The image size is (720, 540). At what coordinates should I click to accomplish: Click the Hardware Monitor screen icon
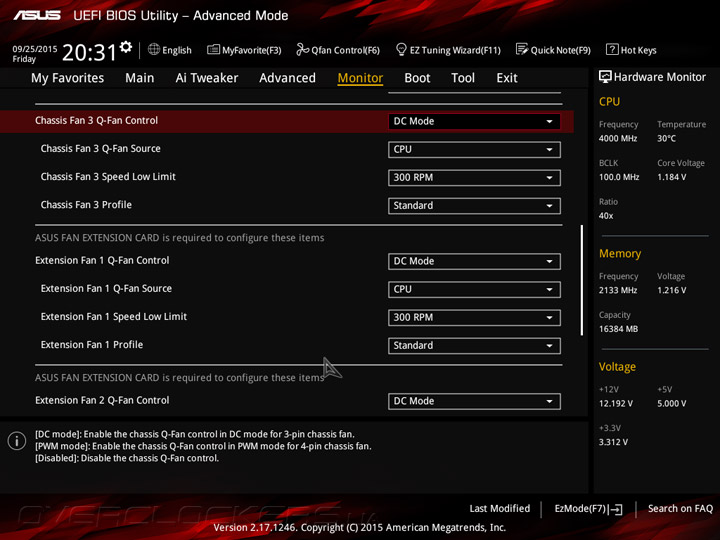(605, 77)
